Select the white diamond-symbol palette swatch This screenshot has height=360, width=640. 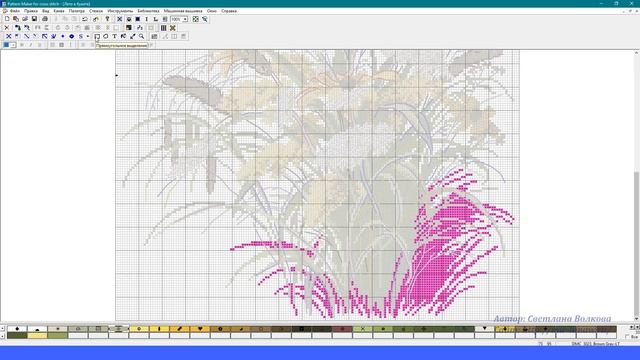click(17, 329)
